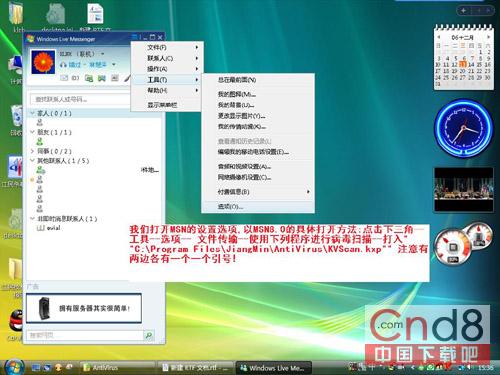This screenshot has width=500, height=375.
Task: Open the e-mail inbox envelope icon
Action: [64, 78]
